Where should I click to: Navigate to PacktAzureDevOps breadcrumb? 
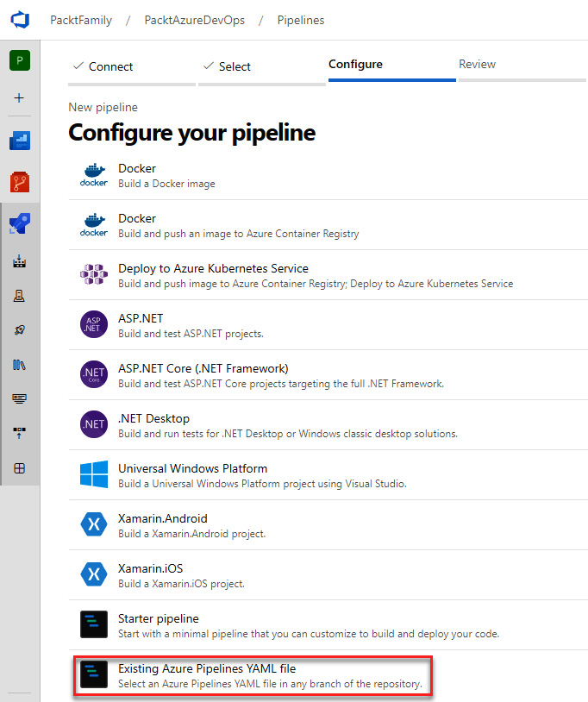(x=195, y=20)
